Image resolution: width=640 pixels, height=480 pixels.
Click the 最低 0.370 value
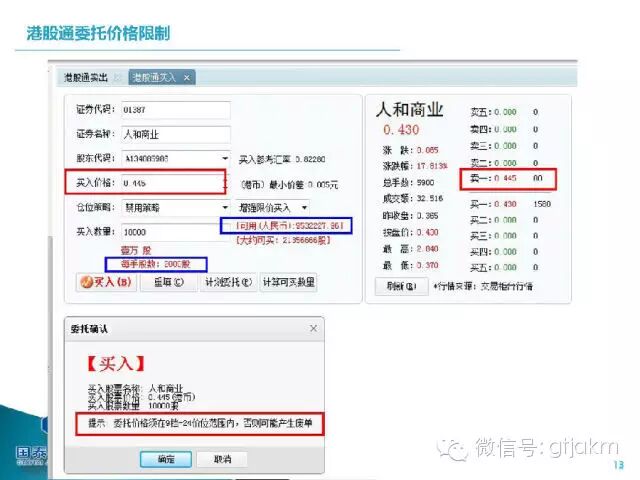(x=427, y=265)
